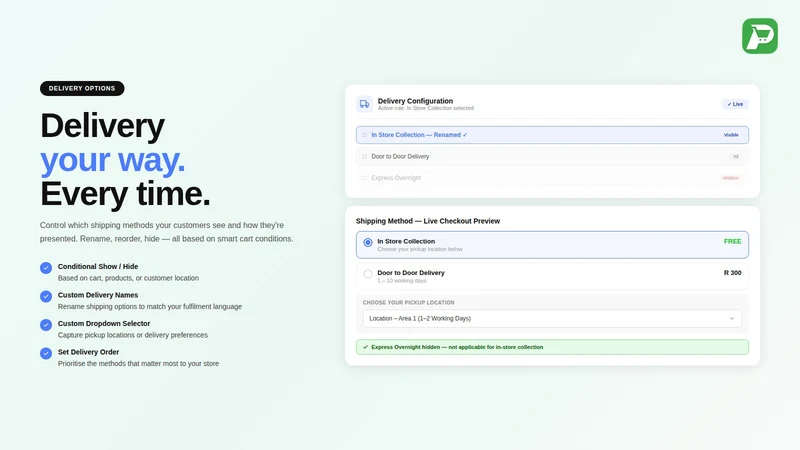The width and height of the screenshot is (800, 450).
Task: Click 'Shipping Method — Live Checkout Preview' heading
Action: click(428, 221)
